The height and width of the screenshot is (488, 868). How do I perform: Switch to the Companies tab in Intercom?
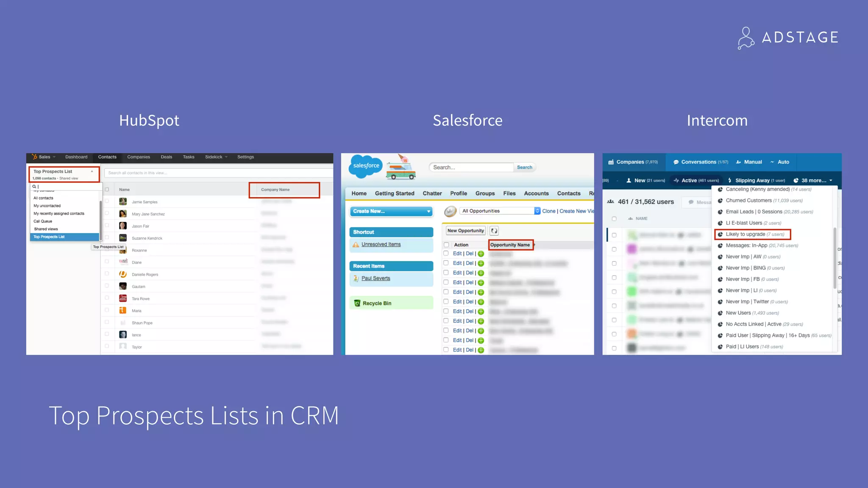pyautogui.click(x=634, y=162)
